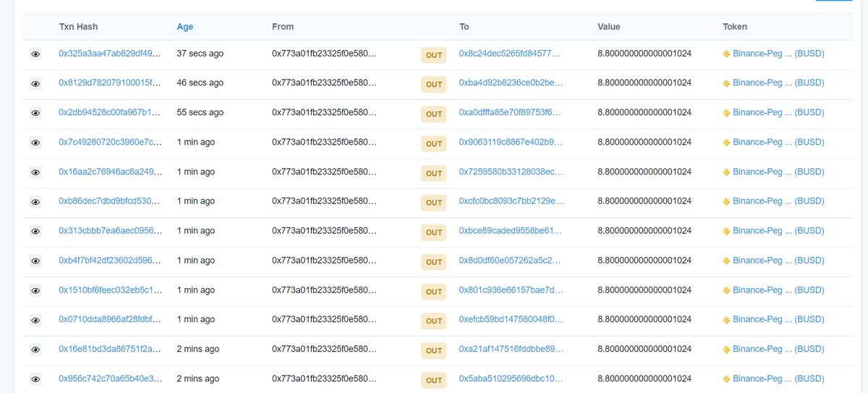This screenshot has width=868, height=393.
Task: Click the eye icon for transaction 0x325a3aa47ab629df49
Action: click(35, 54)
